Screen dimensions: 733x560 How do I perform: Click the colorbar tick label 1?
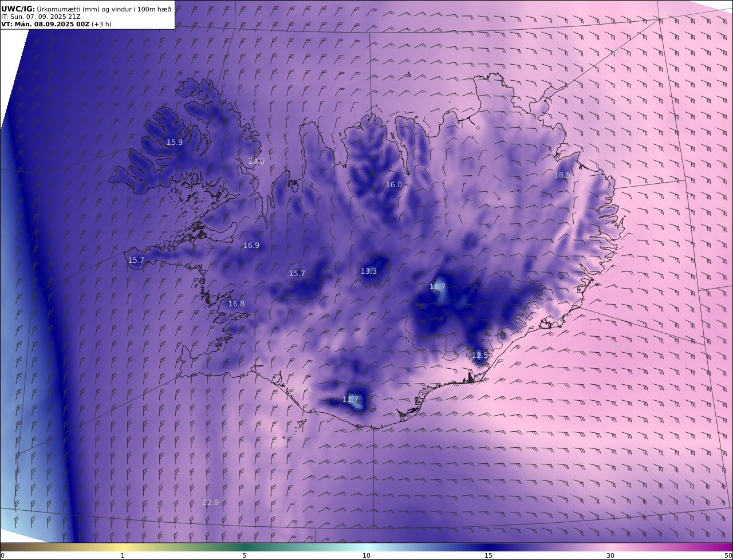tap(123, 555)
